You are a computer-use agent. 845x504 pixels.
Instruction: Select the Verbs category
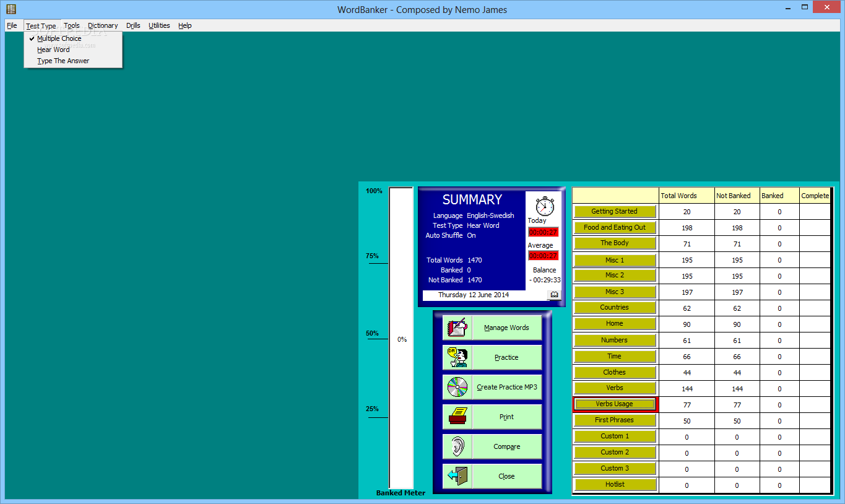pyautogui.click(x=615, y=388)
